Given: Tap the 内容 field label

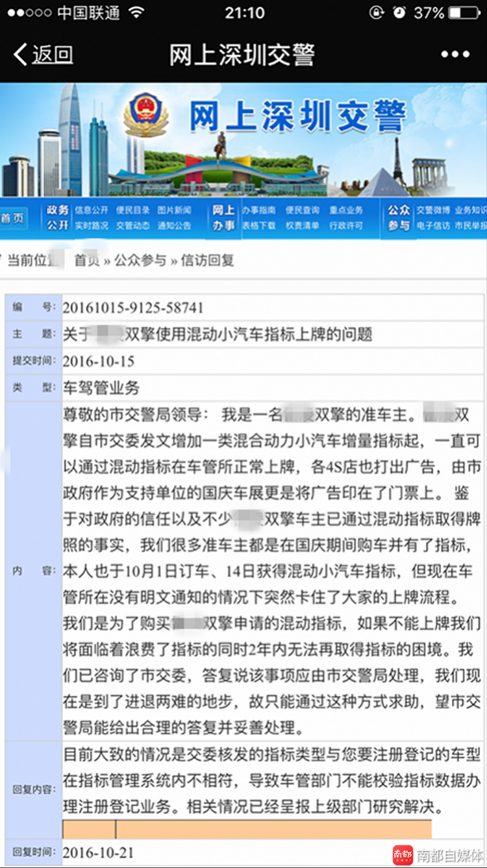Looking at the screenshot, I should click(x=33, y=571).
